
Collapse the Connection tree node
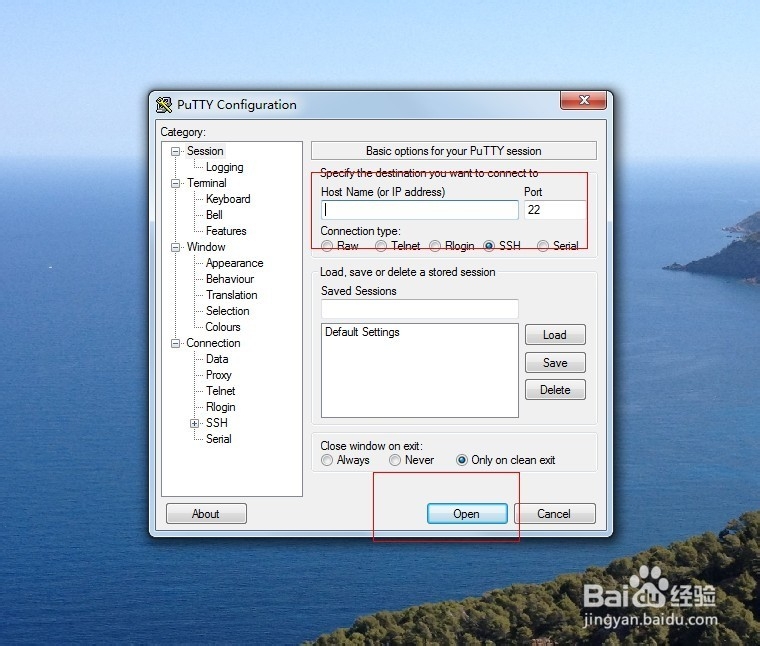pyautogui.click(x=175, y=343)
